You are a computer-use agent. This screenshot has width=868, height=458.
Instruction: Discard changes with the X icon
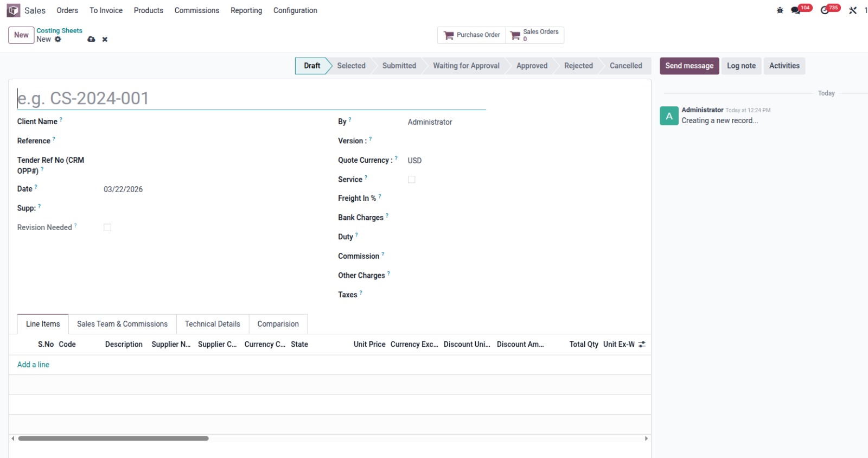[x=105, y=39]
